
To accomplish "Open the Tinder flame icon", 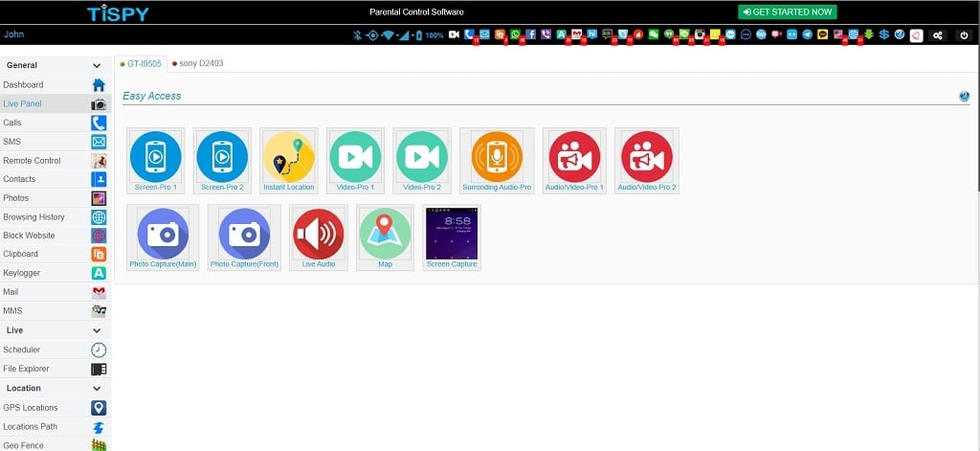I will point(638,34).
